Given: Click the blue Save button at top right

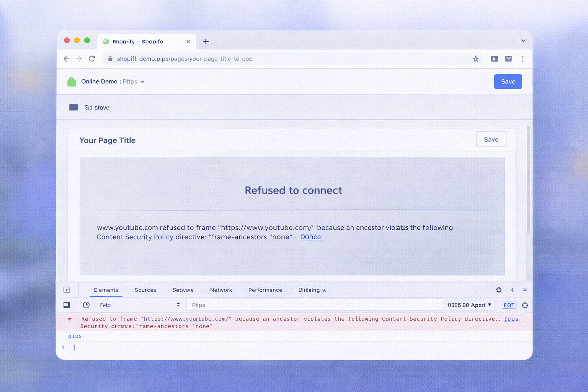Looking at the screenshot, I should (x=508, y=82).
